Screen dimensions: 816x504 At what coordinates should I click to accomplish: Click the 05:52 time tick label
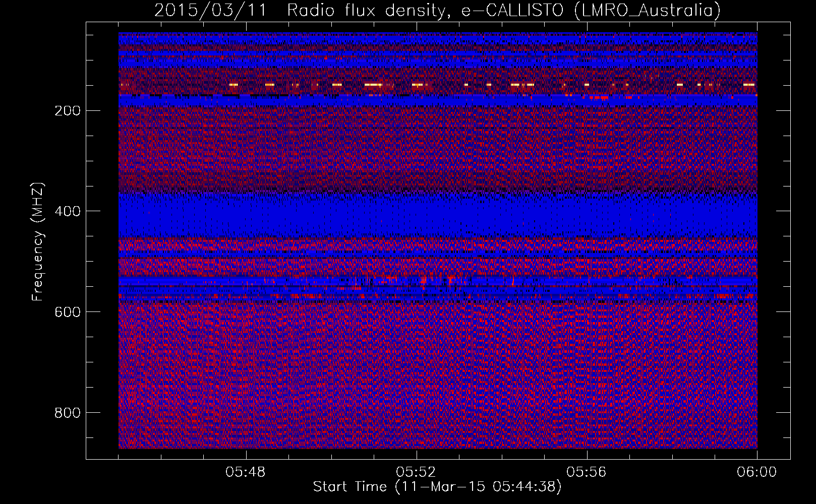[x=416, y=472]
